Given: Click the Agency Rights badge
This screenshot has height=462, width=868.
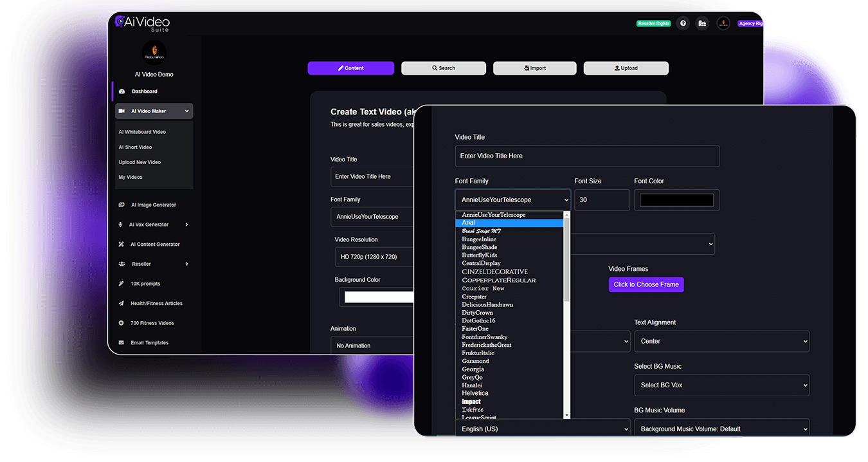Looking at the screenshot, I should (x=750, y=23).
